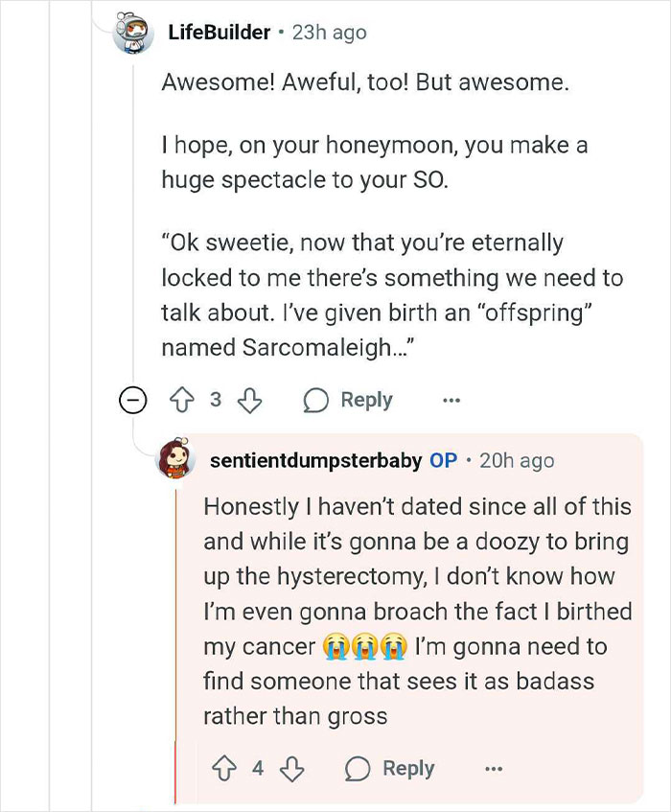Screen dimensions: 671x812
Task: Click the speech bubble icon on LifeBuilder's Reply
Action: (316, 400)
